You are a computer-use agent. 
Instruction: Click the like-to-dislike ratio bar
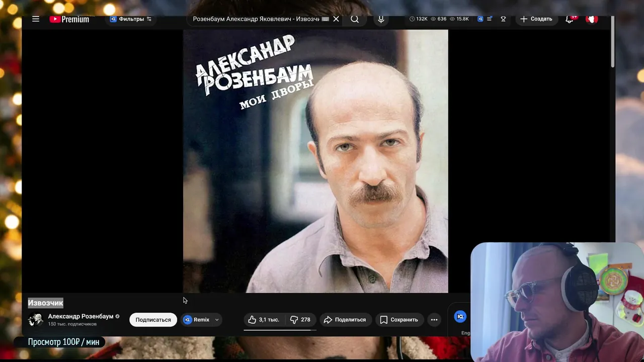click(280, 330)
